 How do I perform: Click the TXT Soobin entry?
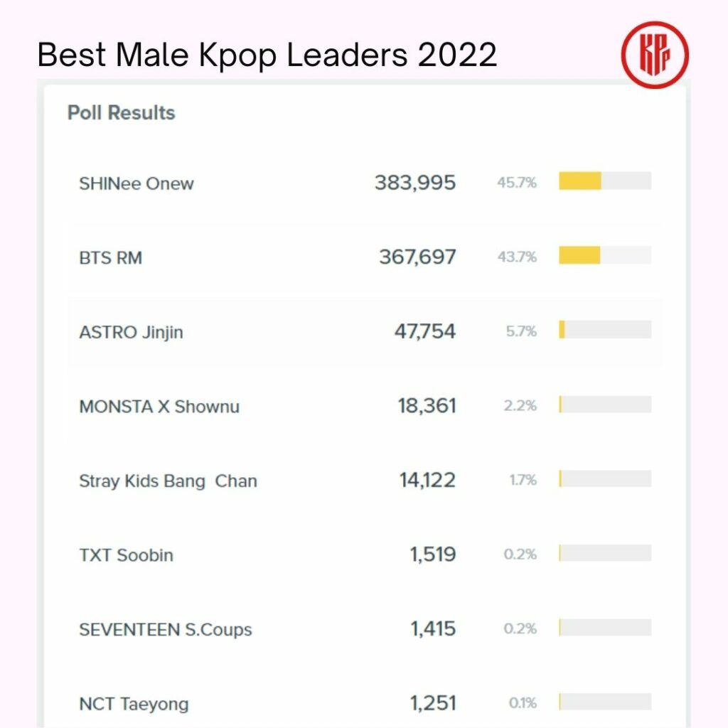[x=127, y=555]
